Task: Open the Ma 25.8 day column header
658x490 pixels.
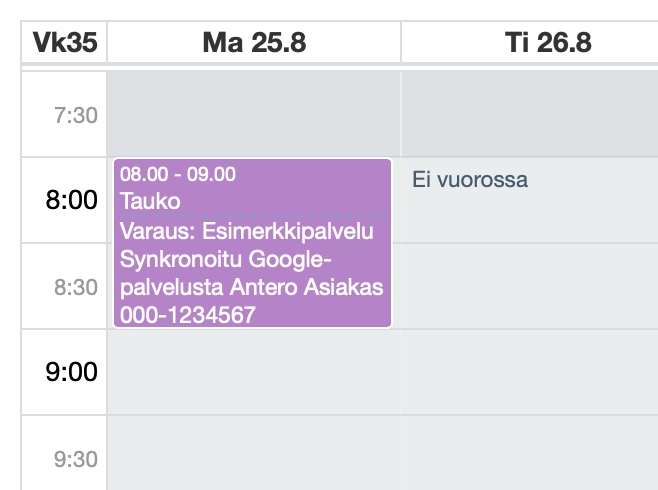Action: tap(254, 43)
